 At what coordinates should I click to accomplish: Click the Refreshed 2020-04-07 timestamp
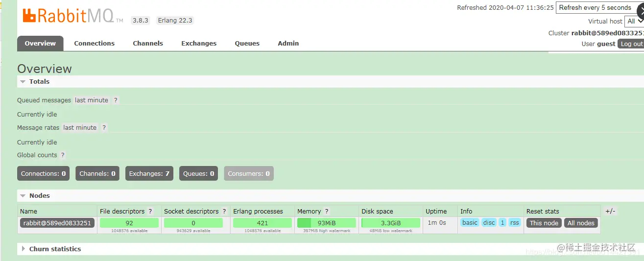tap(505, 7)
